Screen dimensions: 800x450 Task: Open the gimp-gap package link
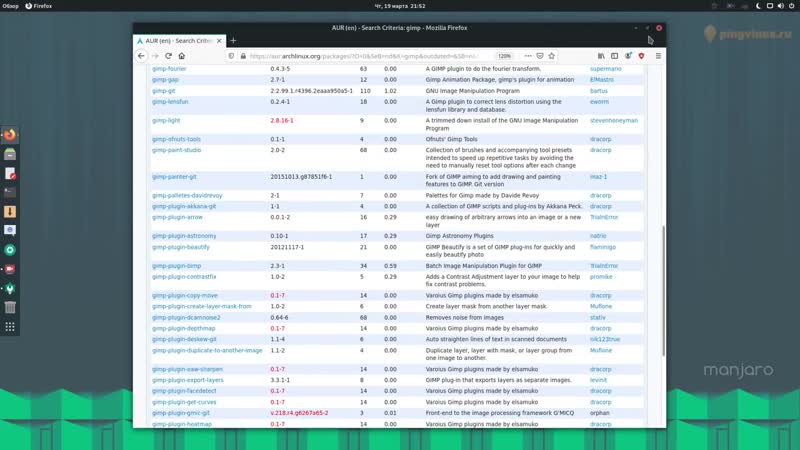[165, 80]
